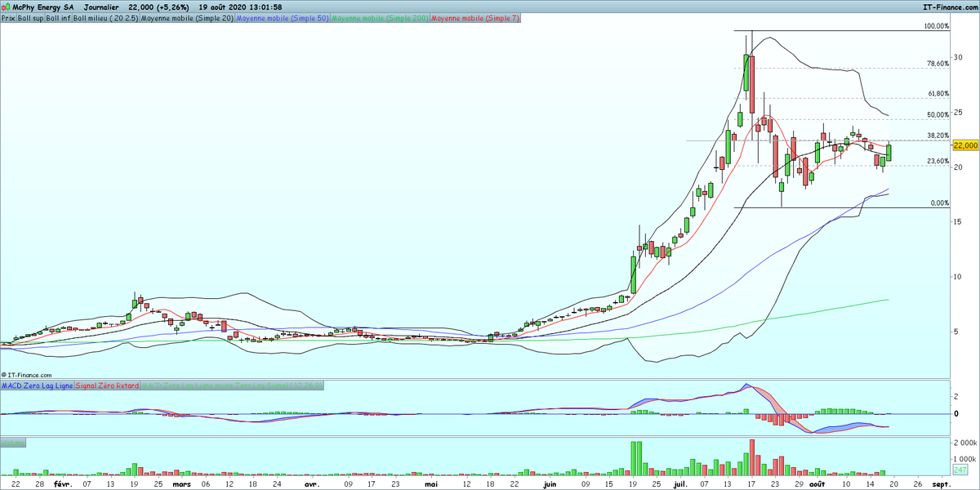The height and width of the screenshot is (490, 980).
Task: Click the 19 août 2020 13:01:58 timestamp
Action: click(241, 7)
